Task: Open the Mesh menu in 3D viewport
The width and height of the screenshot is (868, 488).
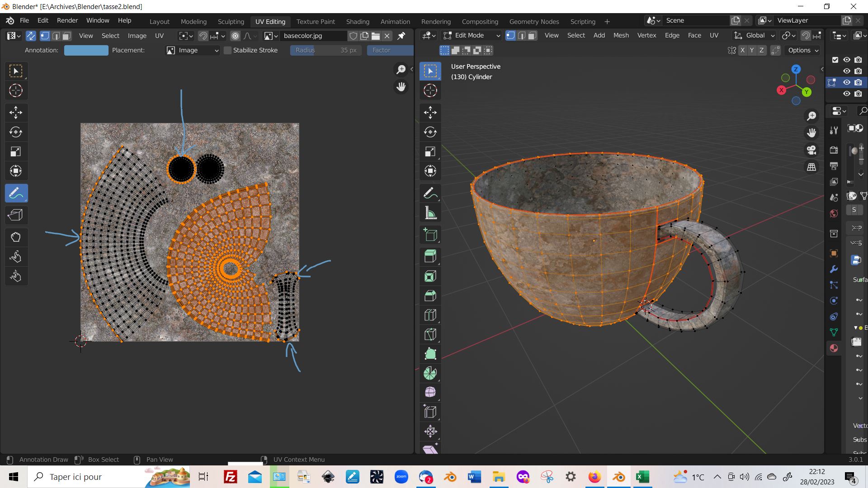Action: pos(621,35)
